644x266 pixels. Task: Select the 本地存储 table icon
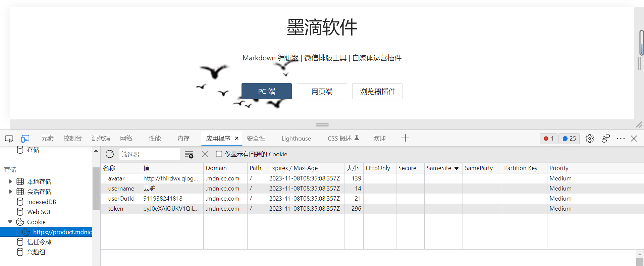(20, 181)
